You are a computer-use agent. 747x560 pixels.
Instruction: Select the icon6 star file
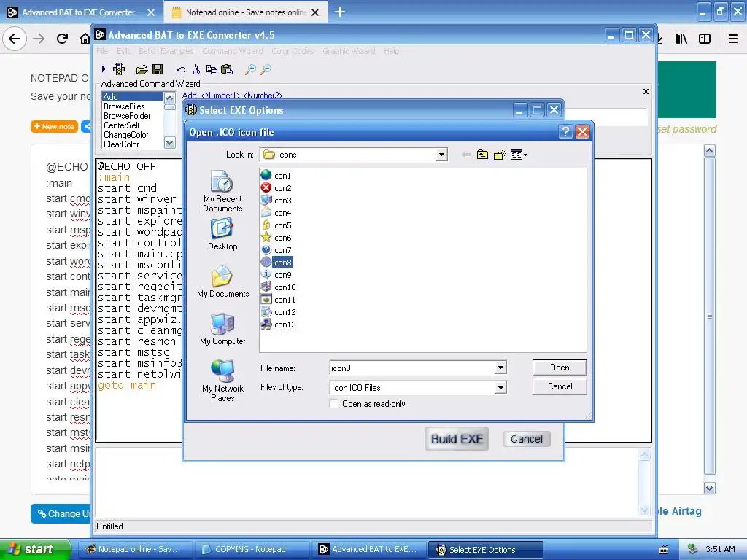tap(276, 238)
